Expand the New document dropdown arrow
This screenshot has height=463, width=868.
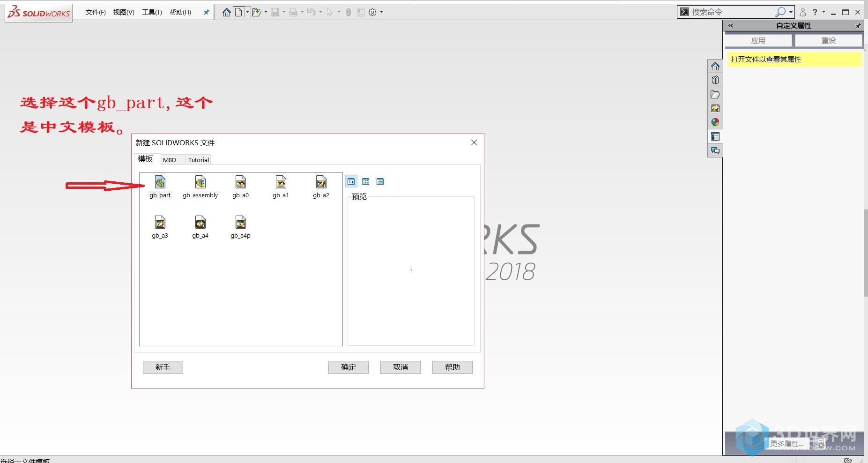pos(248,12)
